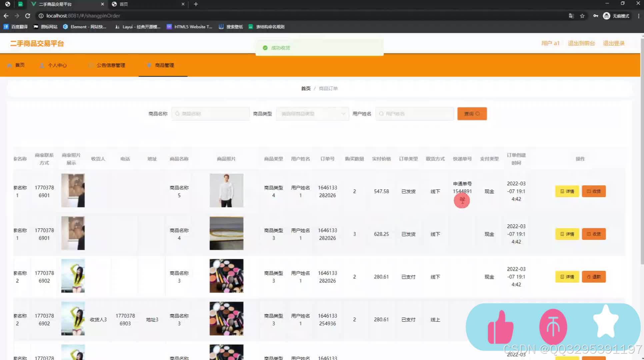Screen dimensions: 644x360
Task: Open a new browser tab
Action: pyautogui.click(x=196, y=4)
